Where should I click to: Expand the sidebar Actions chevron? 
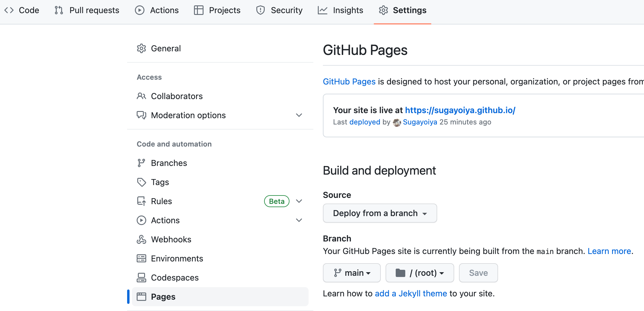point(299,220)
